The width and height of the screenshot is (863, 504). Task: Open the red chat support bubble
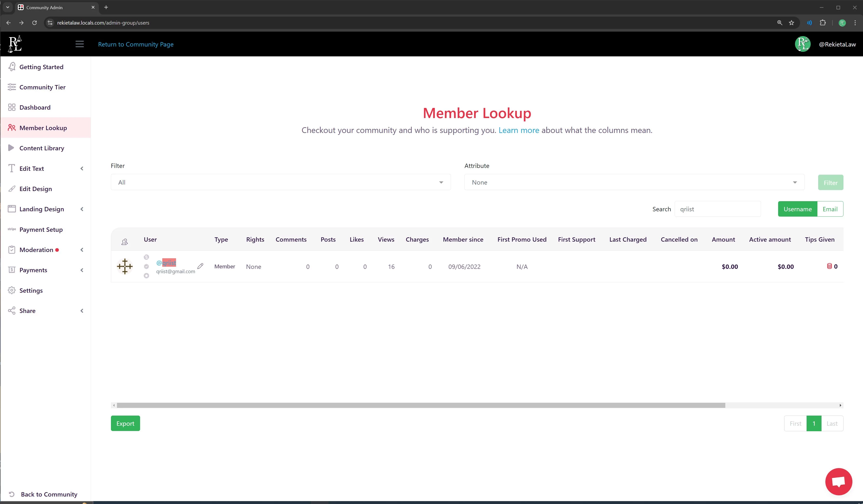839,481
